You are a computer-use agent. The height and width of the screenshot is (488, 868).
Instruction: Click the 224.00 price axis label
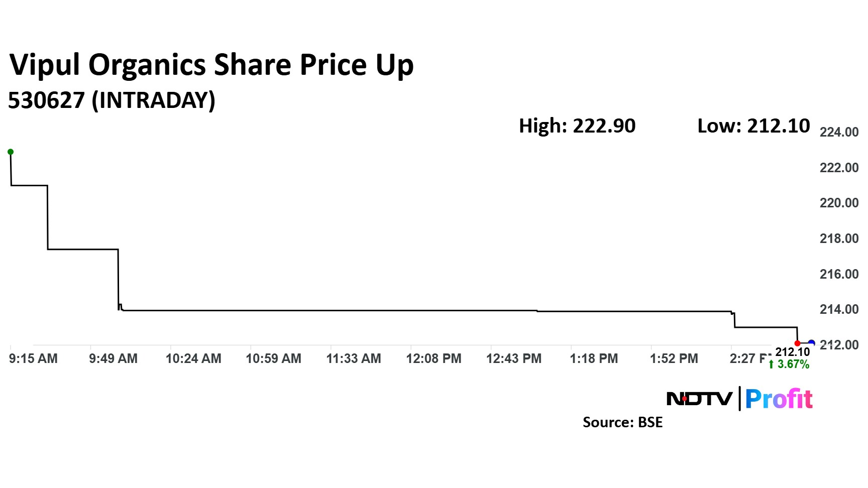[839, 132]
